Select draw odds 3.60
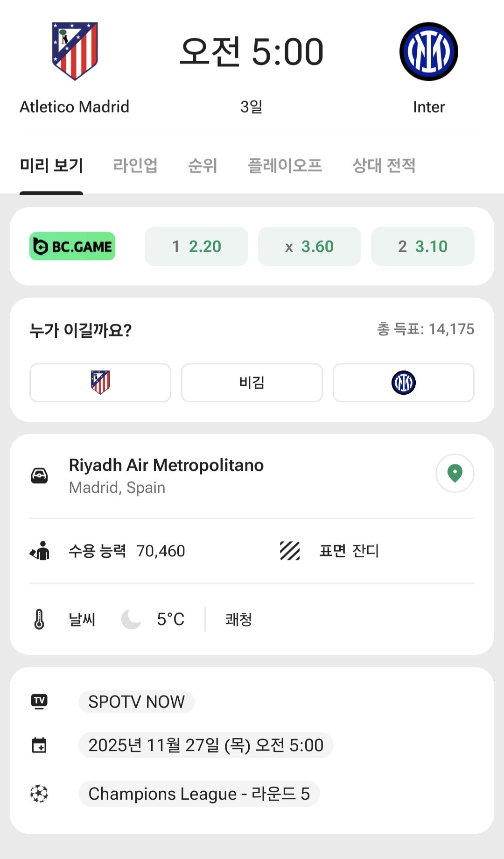Image resolution: width=504 pixels, height=859 pixels. pyautogui.click(x=309, y=246)
